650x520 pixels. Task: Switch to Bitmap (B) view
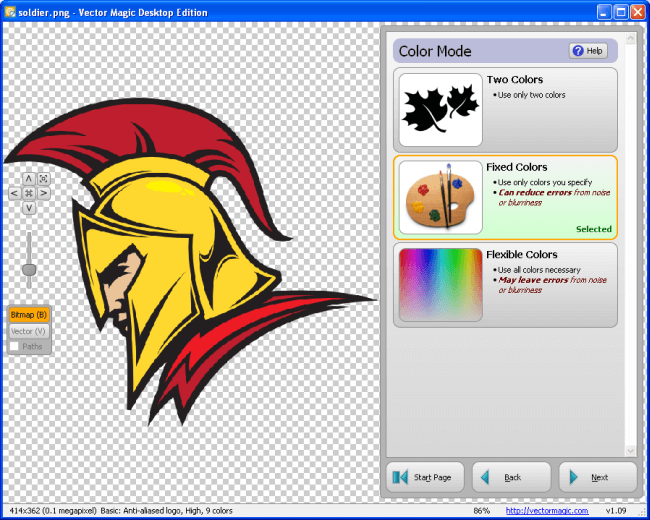coord(29,315)
